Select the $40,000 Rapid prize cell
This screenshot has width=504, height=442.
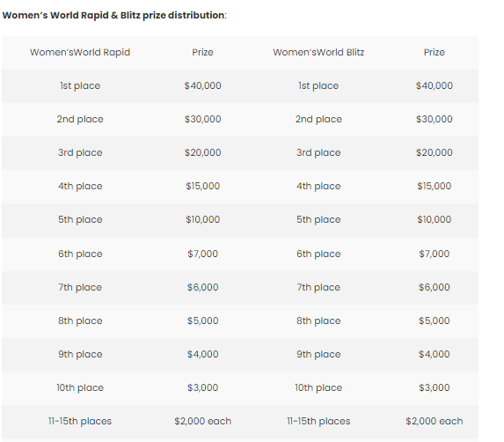point(202,85)
